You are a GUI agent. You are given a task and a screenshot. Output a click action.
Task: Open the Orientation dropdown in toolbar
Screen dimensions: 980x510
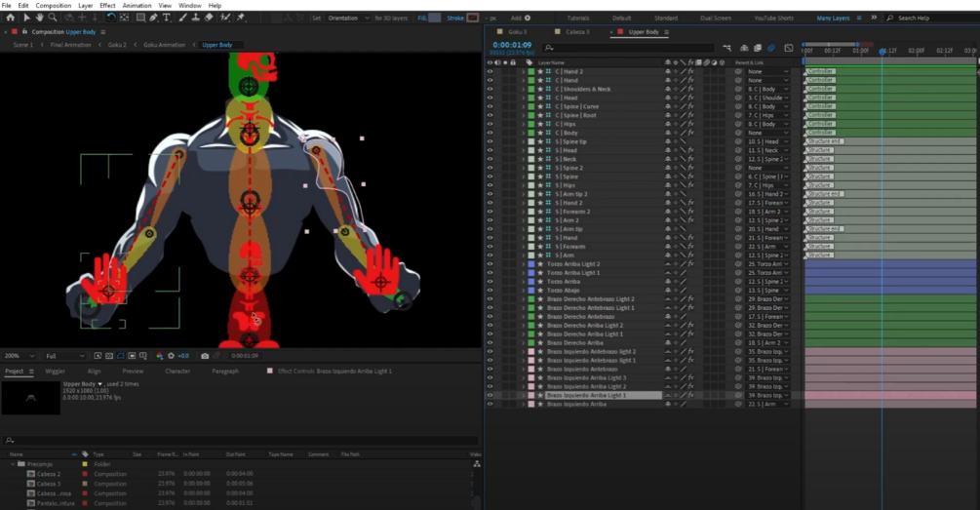coord(348,19)
